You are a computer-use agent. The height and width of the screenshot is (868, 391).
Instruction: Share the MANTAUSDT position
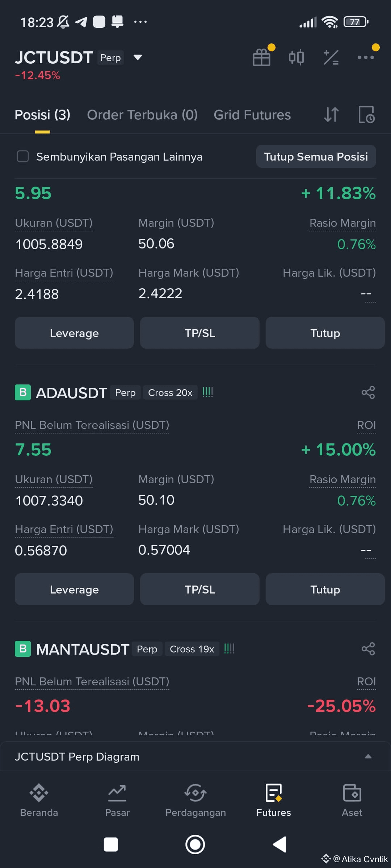368,649
